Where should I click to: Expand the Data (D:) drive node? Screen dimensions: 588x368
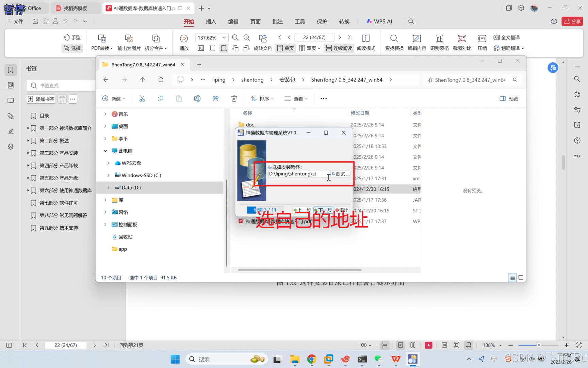pyautogui.click(x=108, y=187)
